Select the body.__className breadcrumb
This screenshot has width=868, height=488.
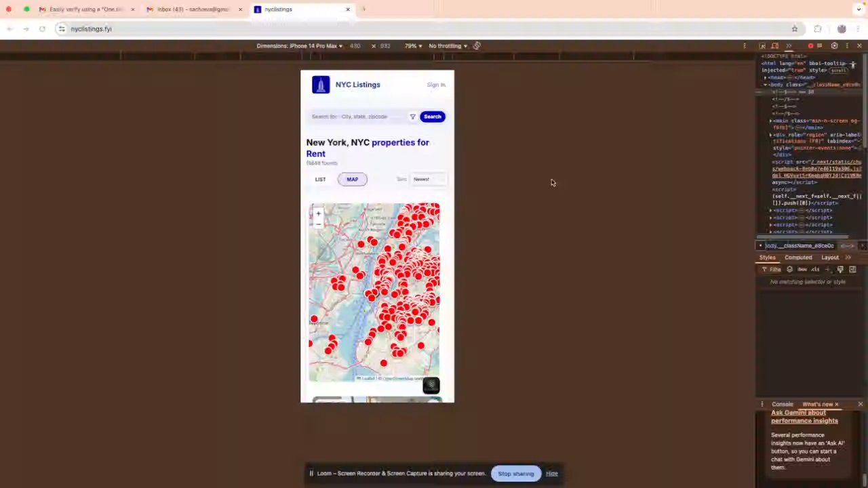point(800,246)
